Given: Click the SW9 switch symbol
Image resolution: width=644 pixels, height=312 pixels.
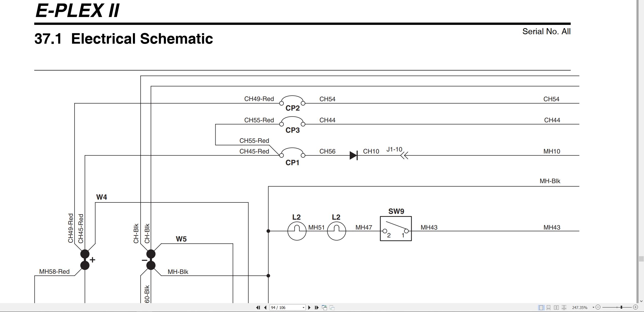Looking at the screenshot, I should [x=396, y=229].
